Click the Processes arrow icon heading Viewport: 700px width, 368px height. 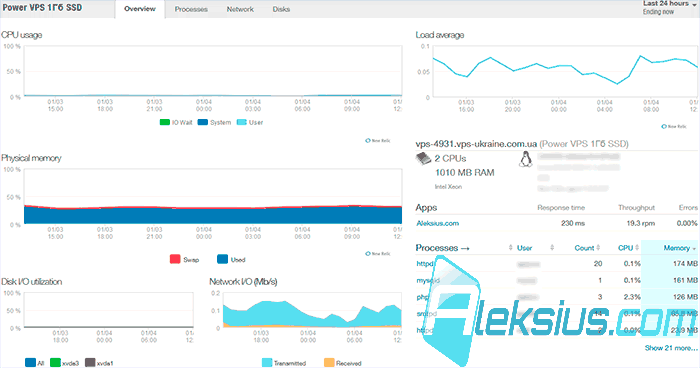442,248
